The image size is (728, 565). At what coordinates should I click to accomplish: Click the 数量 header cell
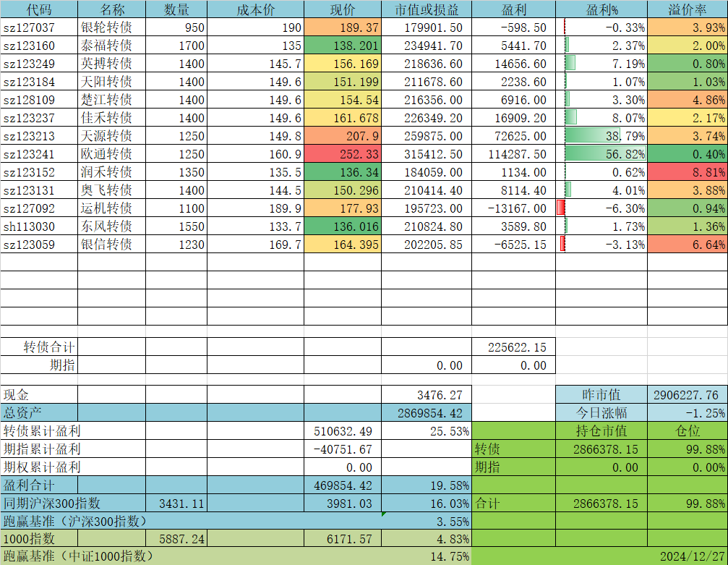176,9
